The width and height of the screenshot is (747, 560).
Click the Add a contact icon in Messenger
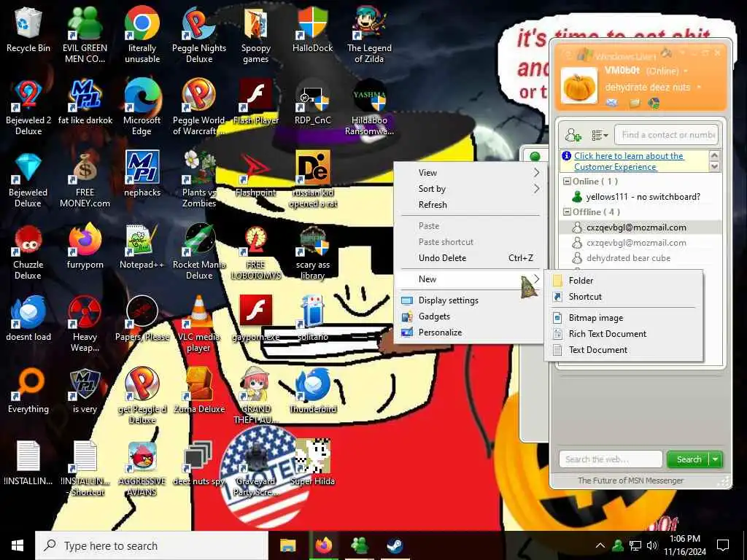point(573,135)
